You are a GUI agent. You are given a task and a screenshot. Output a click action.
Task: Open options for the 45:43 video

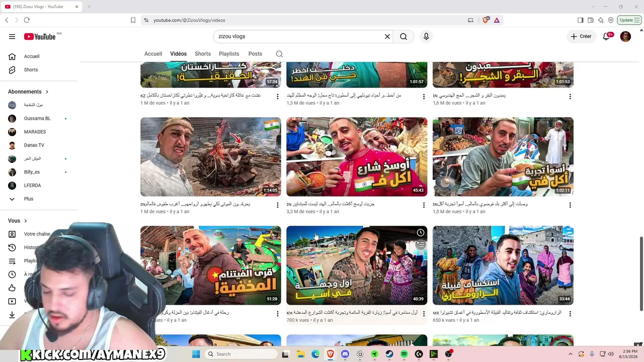424,205
